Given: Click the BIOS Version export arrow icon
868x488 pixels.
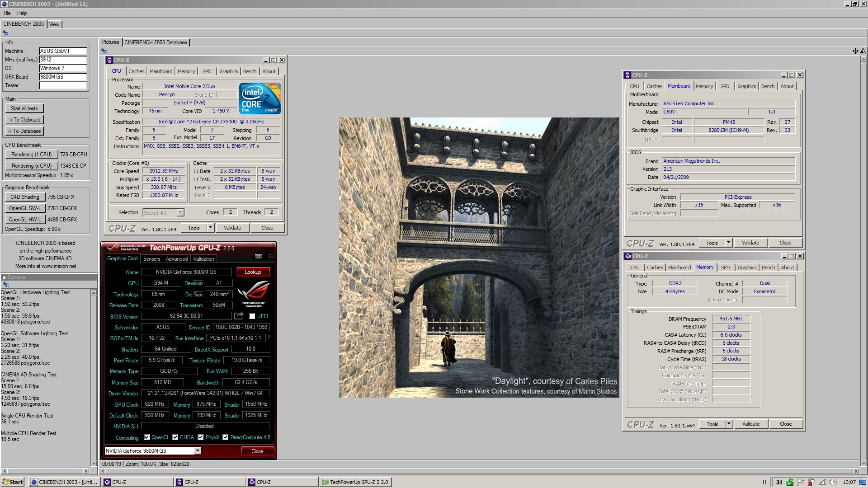Looking at the screenshot, I should point(239,316).
